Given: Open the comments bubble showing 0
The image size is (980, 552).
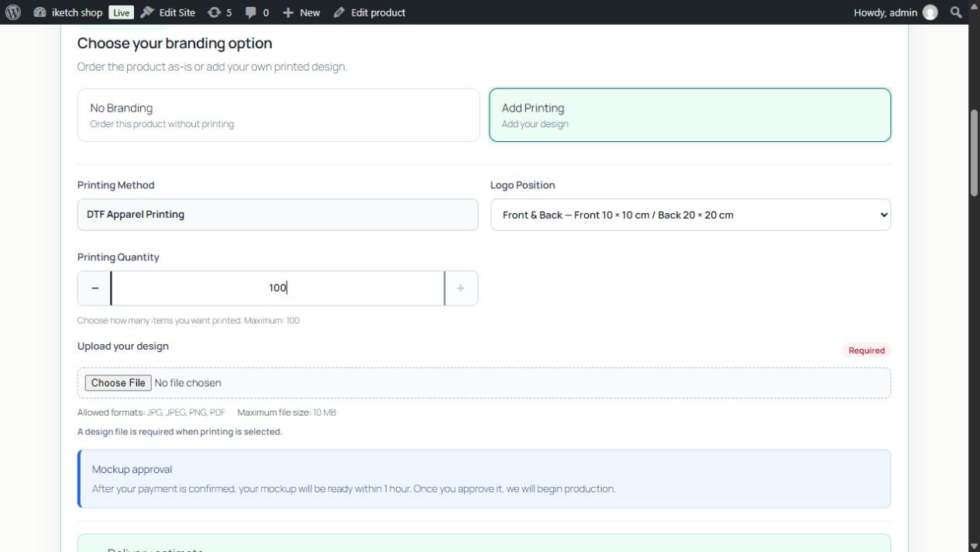Looking at the screenshot, I should coord(257,12).
